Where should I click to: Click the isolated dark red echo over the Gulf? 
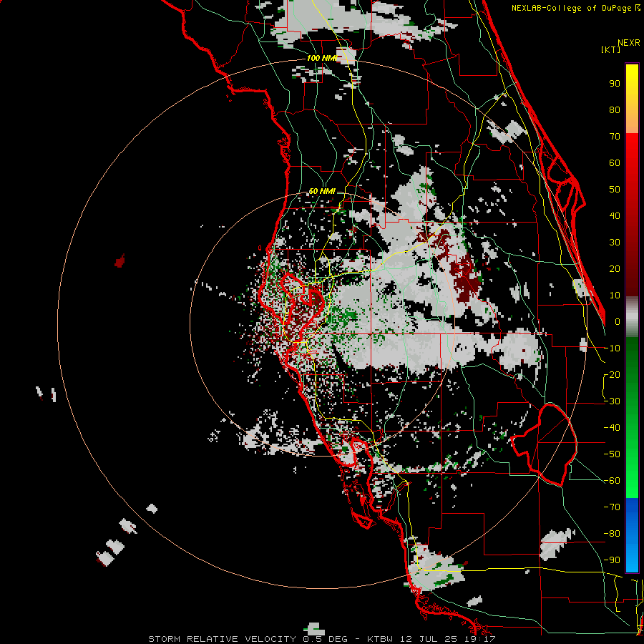(x=120, y=260)
